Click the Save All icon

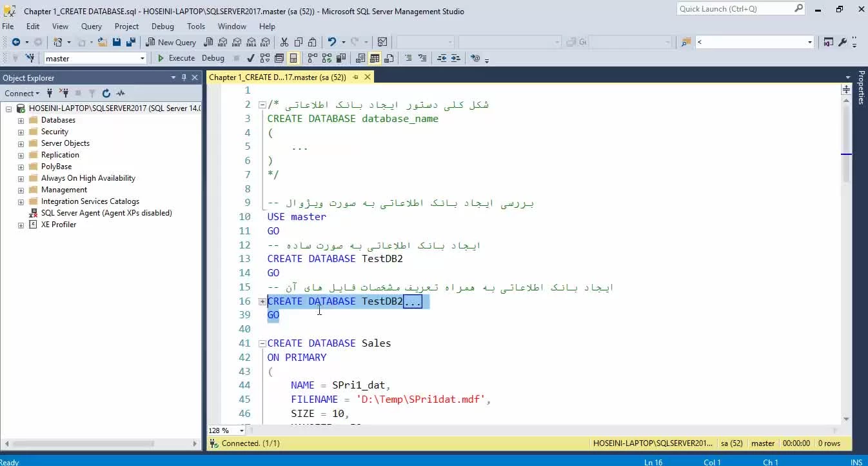point(131,42)
